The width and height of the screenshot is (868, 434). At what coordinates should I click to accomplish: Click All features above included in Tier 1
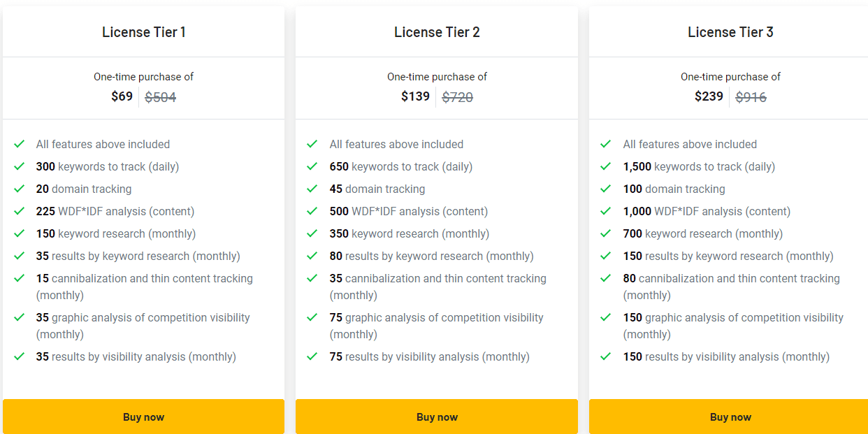tap(103, 144)
